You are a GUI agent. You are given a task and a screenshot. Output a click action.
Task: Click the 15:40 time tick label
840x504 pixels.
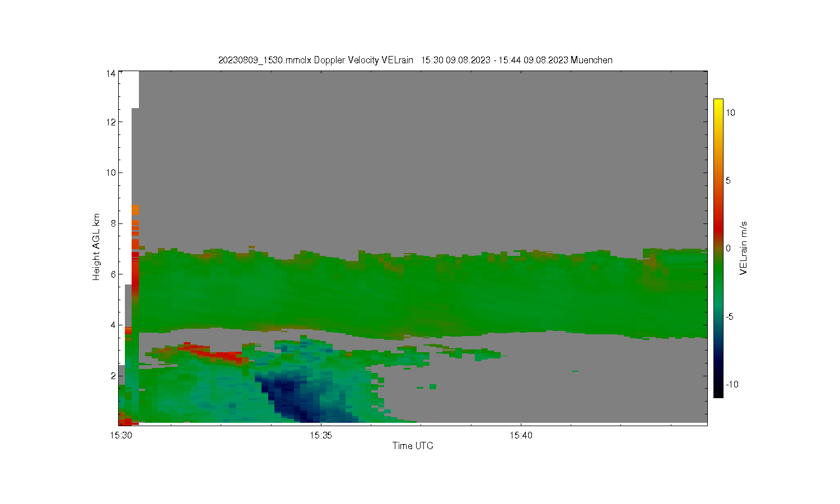pyautogui.click(x=521, y=435)
